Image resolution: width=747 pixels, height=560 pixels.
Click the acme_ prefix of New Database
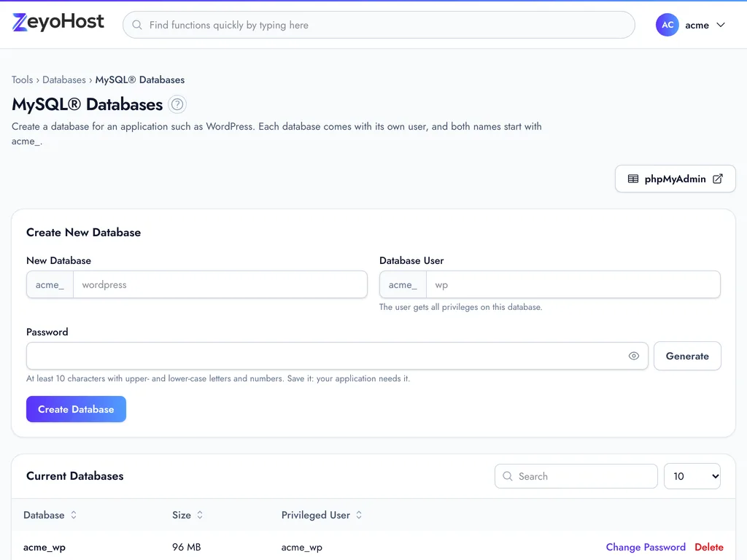click(50, 285)
